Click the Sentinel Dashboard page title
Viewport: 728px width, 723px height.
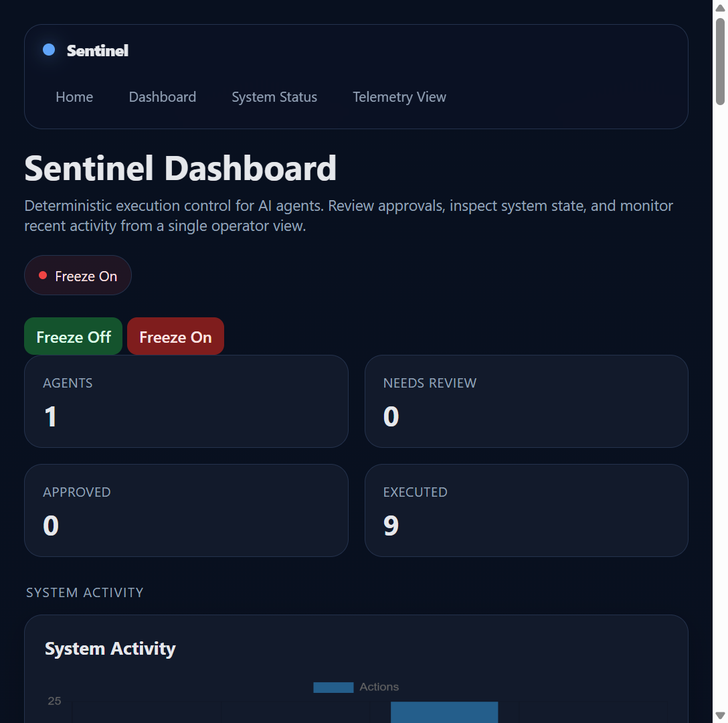[180, 168]
